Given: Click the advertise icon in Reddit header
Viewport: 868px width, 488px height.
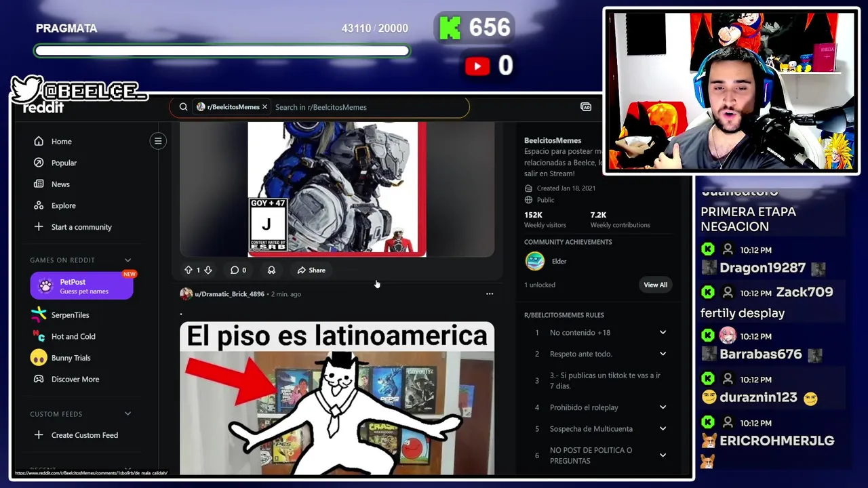Looking at the screenshot, I should [586, 107].
